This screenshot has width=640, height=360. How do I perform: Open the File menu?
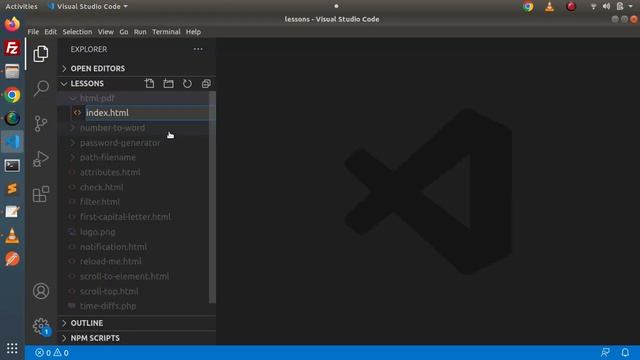coord(33,32)
